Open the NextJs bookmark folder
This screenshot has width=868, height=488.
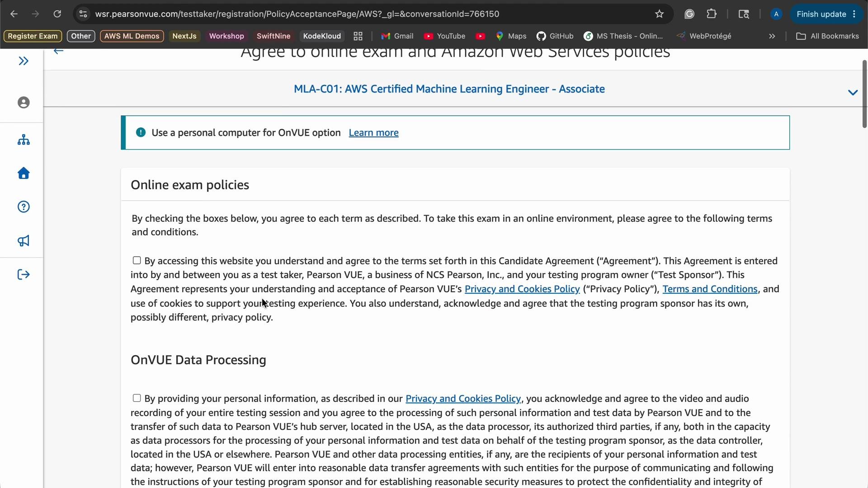(184, 36)
